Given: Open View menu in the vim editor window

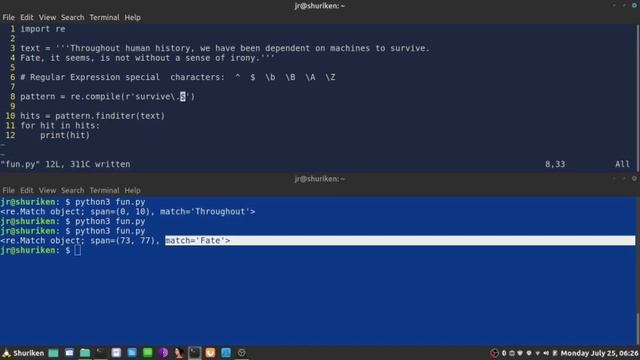Looking at the screenshot, I should [47, 18].
